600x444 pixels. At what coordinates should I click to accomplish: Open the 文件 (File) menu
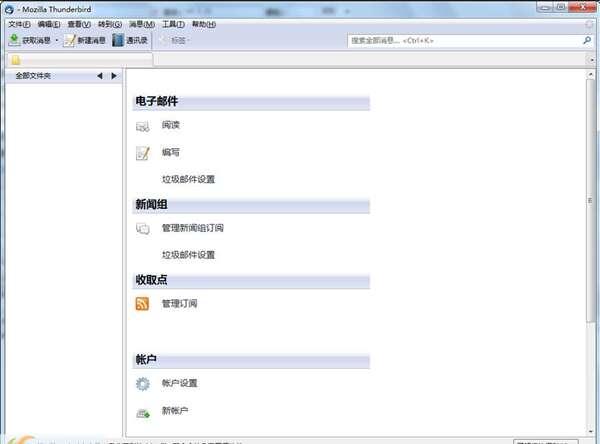pyautogui.click(x=18, y=24)
